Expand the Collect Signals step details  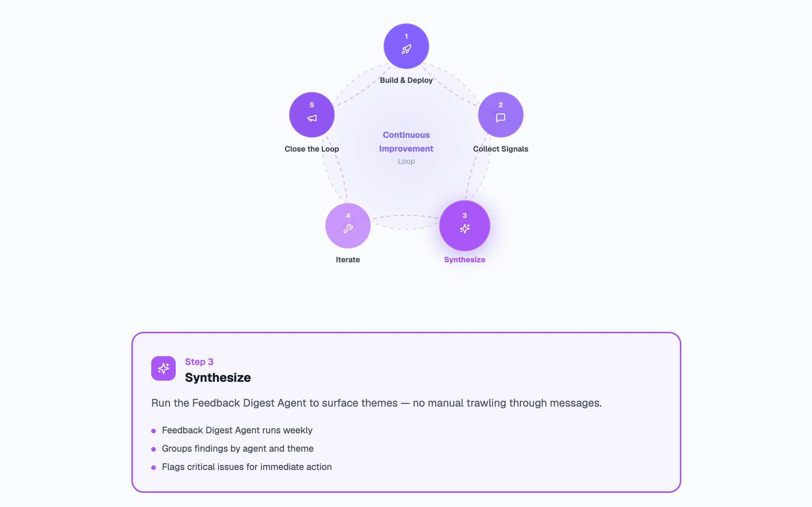500,149
